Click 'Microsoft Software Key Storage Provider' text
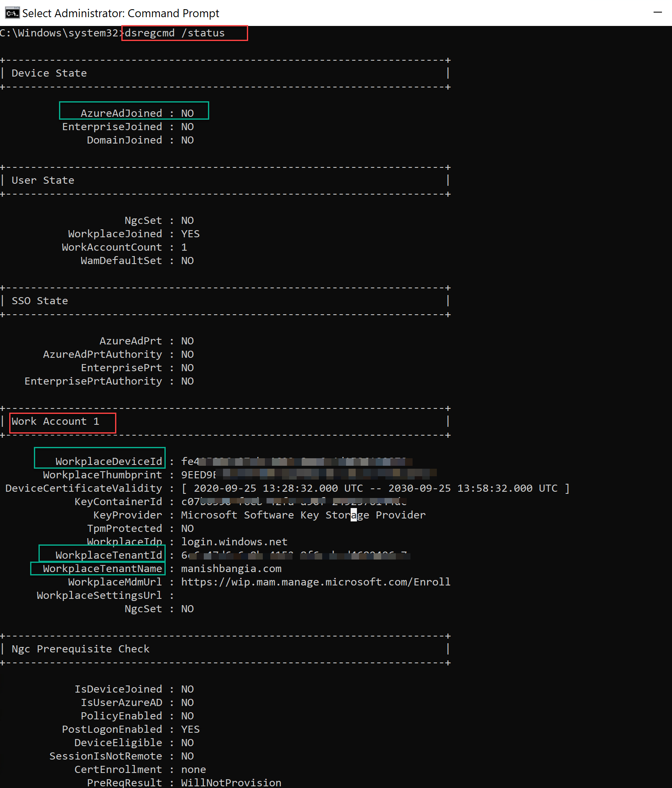Screen dimensions: 672x788 303,515
